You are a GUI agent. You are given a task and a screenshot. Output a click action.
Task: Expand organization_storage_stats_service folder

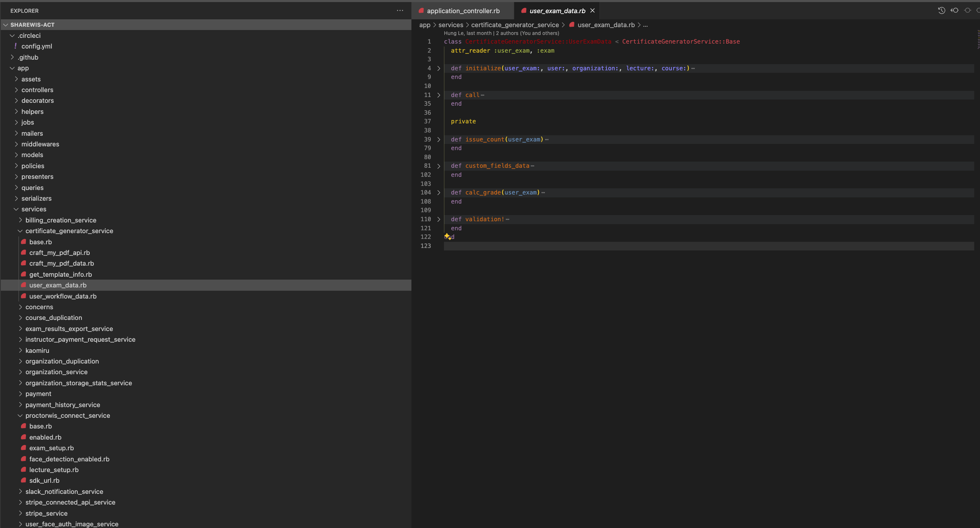[206, 383]
